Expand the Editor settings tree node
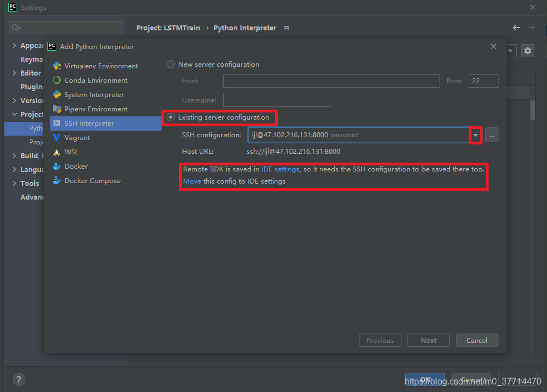This screenshot has width=547, height=392. point(14,73)
